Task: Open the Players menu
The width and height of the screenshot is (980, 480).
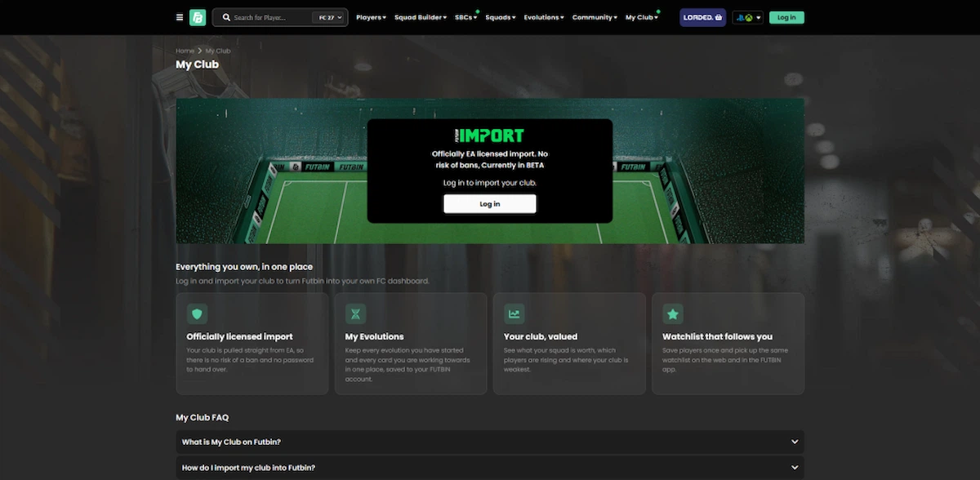Action: click(x=372, y=17)
